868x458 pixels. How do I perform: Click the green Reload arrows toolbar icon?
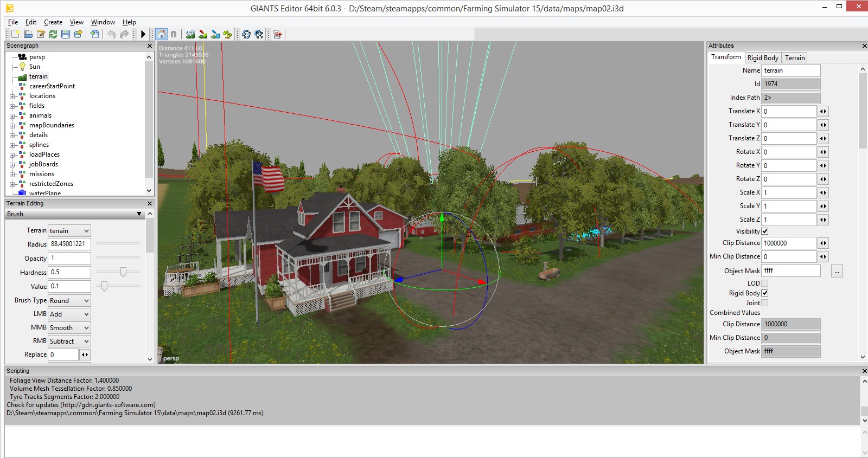click(53, 34)
